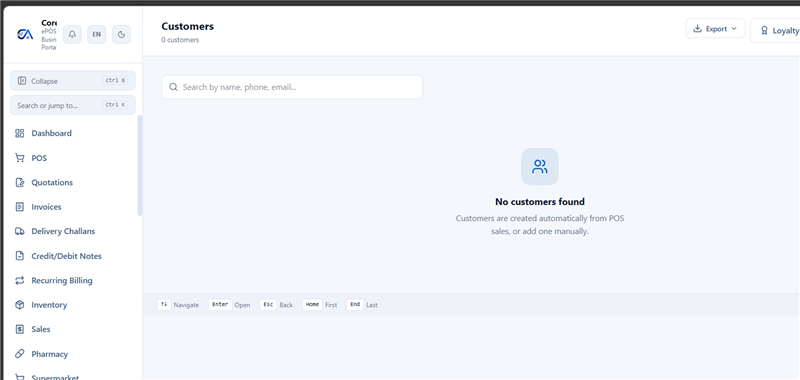The image size is (800, 380).
Task: Switch language with EN button
Action: (96, 35)
